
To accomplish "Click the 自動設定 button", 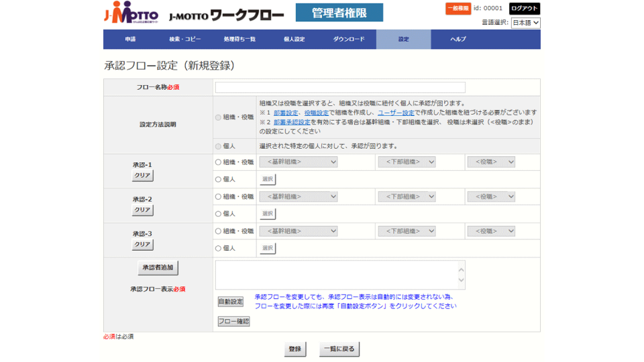I will coord(230,302).
